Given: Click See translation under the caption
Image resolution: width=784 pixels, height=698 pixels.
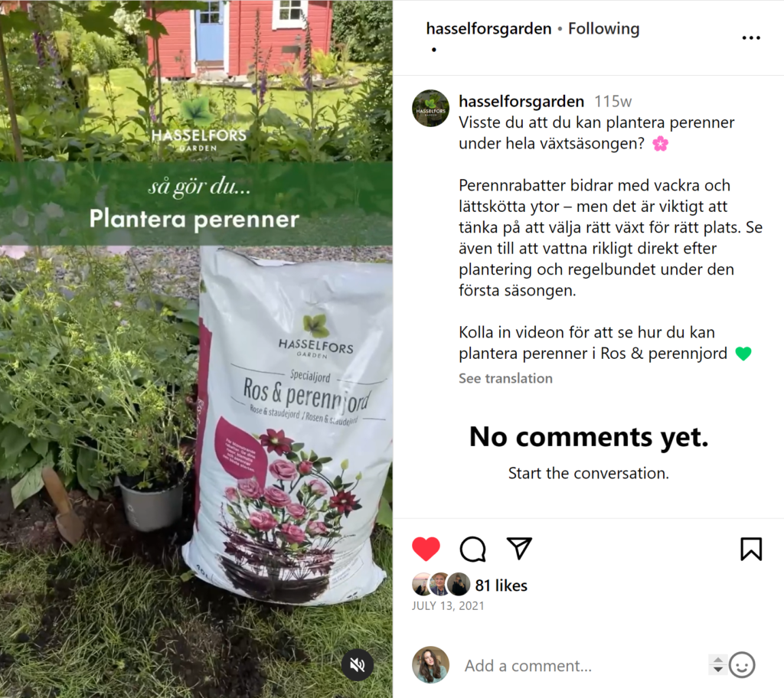Looking at the screenshot, I should (505, 379).
